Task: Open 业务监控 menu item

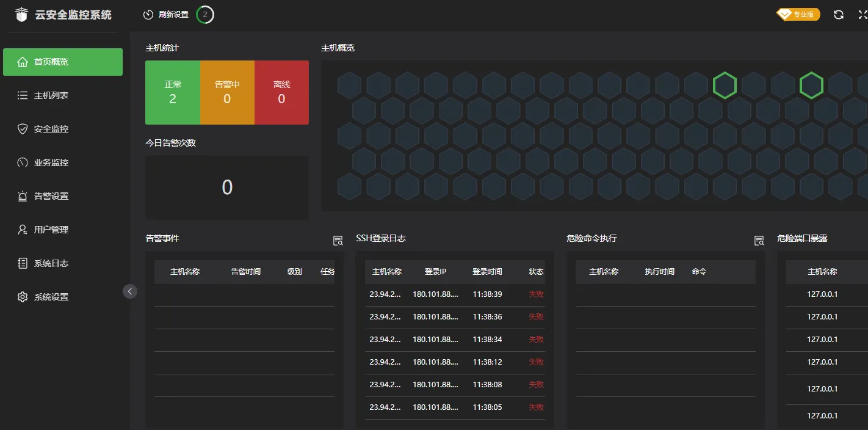Action: point(51,162)
